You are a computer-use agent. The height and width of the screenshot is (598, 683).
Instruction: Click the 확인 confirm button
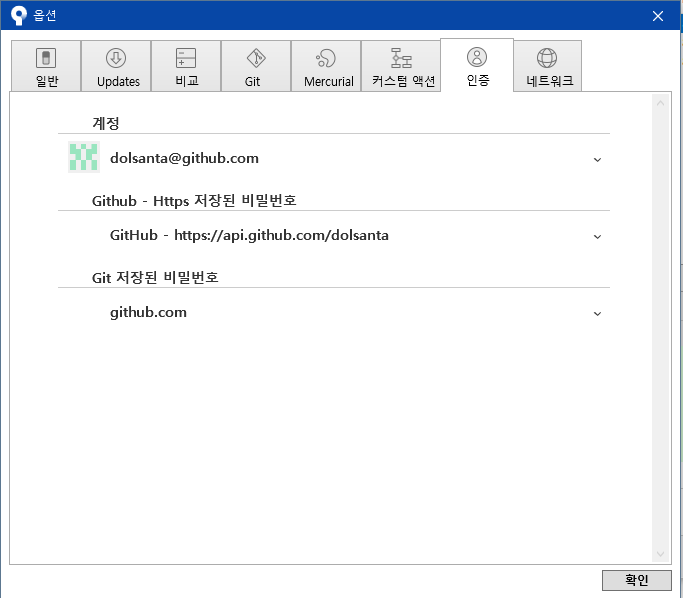[x=636, y=580]
